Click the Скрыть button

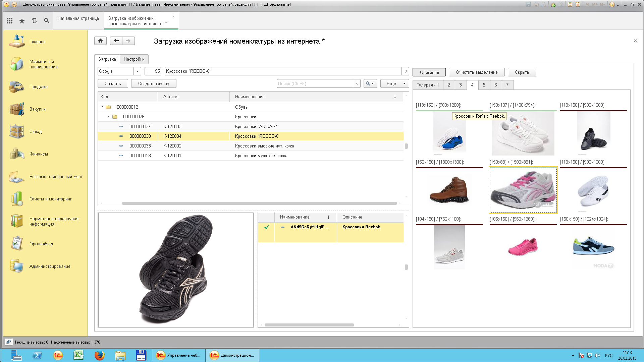(522, 72)
